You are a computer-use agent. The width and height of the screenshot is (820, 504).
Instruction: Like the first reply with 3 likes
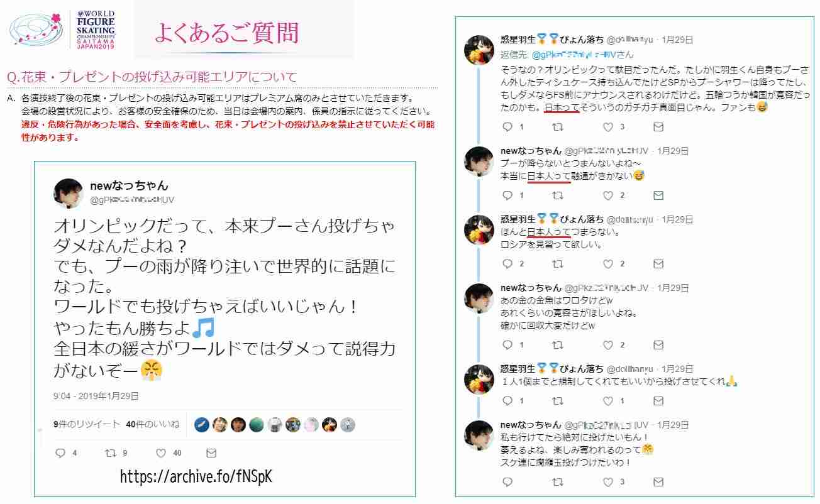pyautogui.click(x=607, y=127)
